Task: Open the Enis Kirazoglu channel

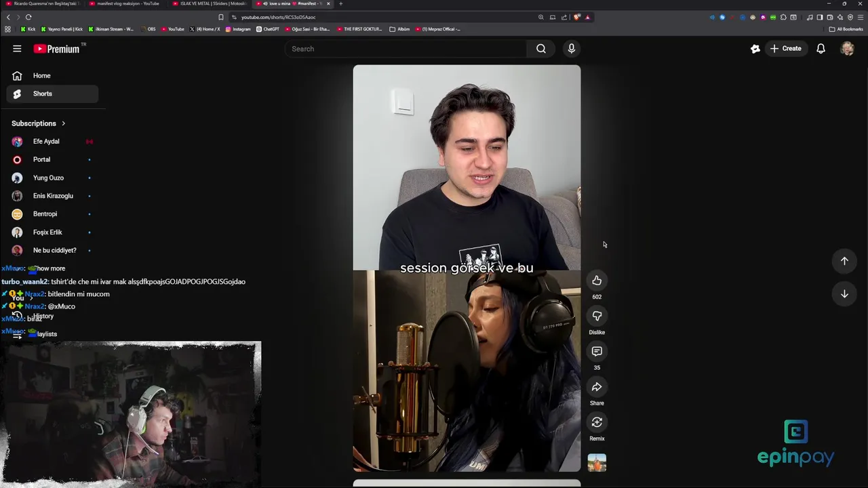Action: [x=52, y=196]
